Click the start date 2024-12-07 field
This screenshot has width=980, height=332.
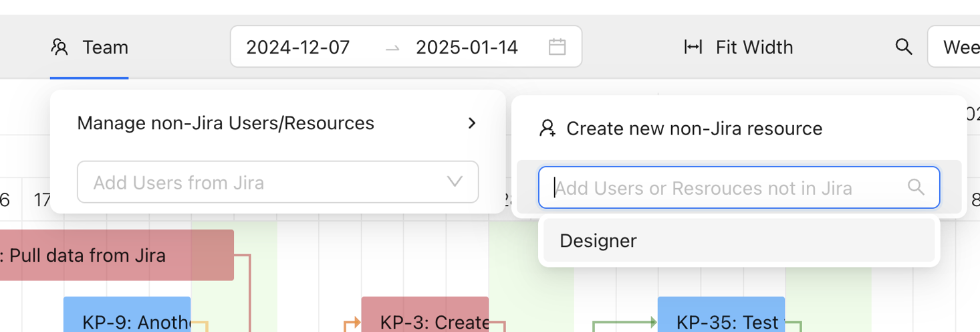298,48
